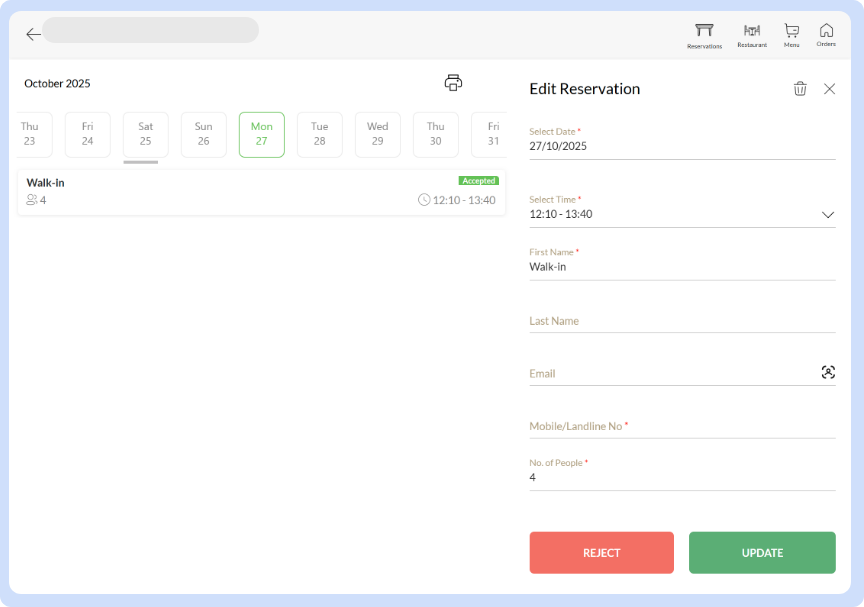The height and width of the screenshot is (607, 864).
Task: Select Sat 25 date tab
Action: pyautogui.click(x=146, y=134)
